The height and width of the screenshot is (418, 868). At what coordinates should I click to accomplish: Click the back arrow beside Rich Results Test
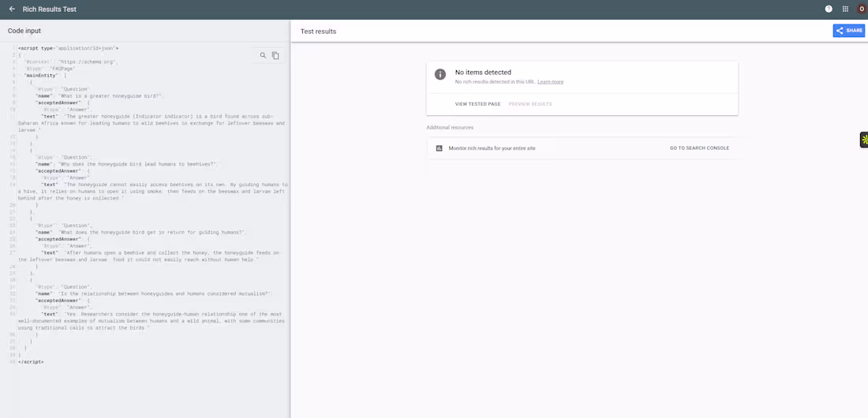click(12, 9)
